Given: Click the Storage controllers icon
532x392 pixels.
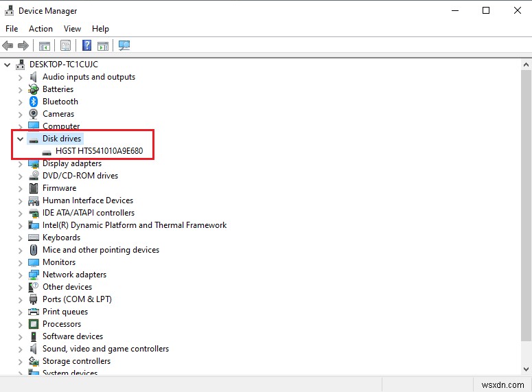Looking at the screenshot, I should coord(33,361).
